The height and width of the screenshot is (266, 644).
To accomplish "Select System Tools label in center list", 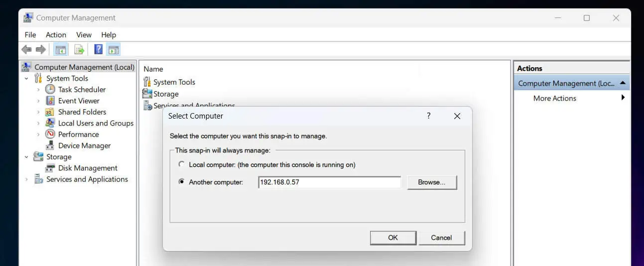I will click(x=174, y=82).
